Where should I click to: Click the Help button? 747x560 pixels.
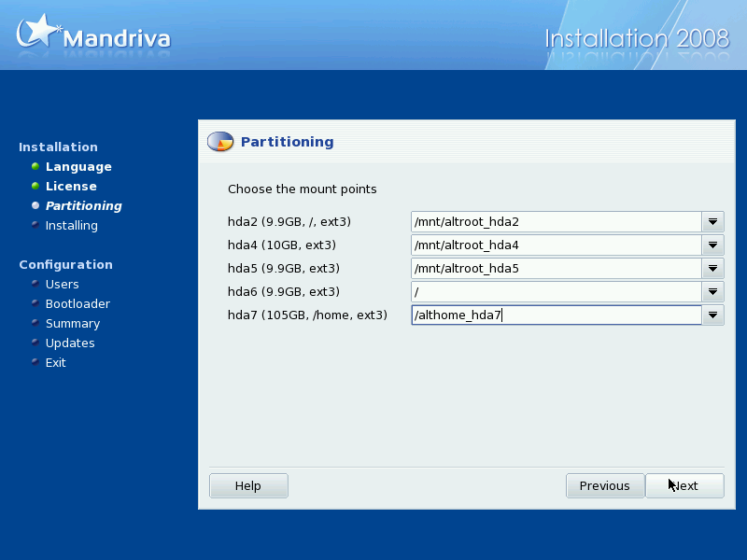coord(248,485)
